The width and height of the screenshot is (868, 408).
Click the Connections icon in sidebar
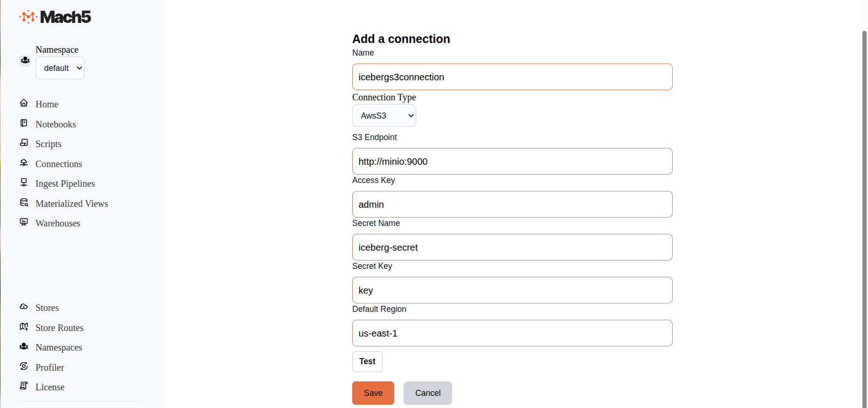click(x=24, y=163)
